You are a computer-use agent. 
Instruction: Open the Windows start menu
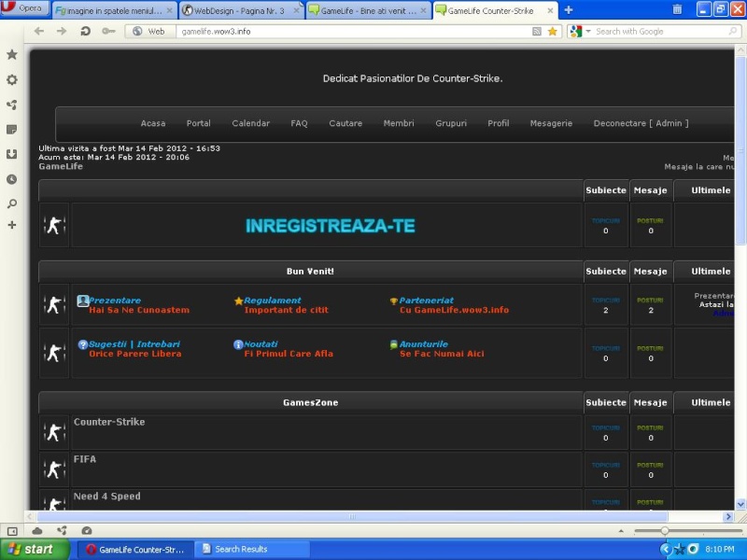pos(35,550)
